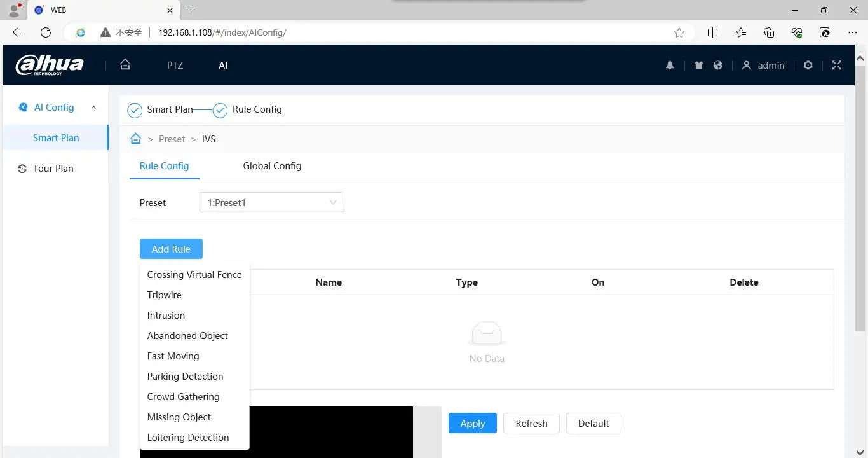
Task: Open the admin user menu
Action: pyautogui.click(x=763, y=65)
